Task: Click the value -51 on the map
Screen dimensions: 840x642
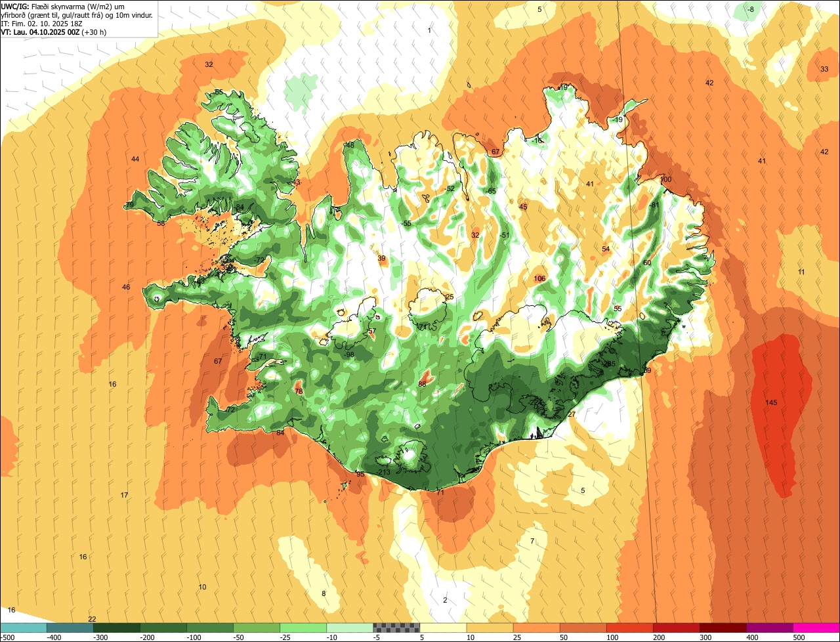Action: tap(504, 235)
